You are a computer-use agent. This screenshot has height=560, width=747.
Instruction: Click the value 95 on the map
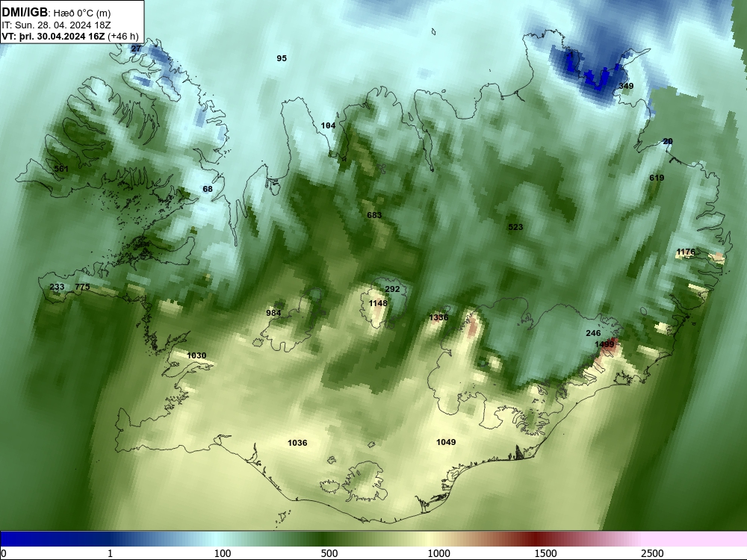pyautogui.click(x=282, y=58)
